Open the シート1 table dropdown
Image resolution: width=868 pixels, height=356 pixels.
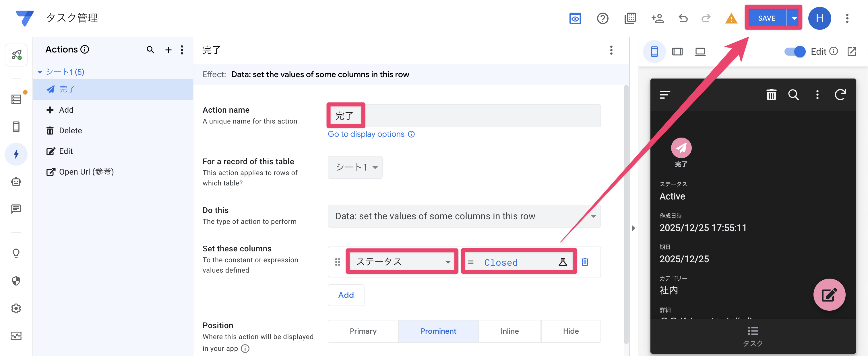(355, 167)
